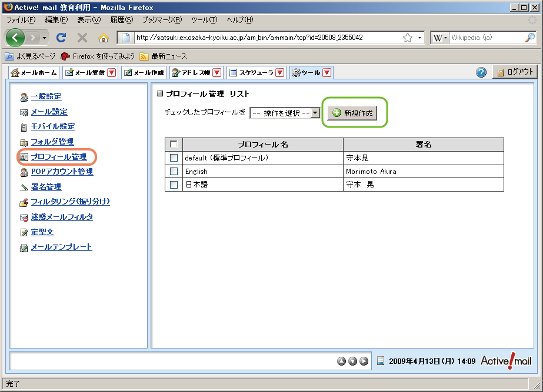Open the 署名管理 link in the sidebar
The width and height of the screenshot is (543, 392).
click(x=46, y=187)
